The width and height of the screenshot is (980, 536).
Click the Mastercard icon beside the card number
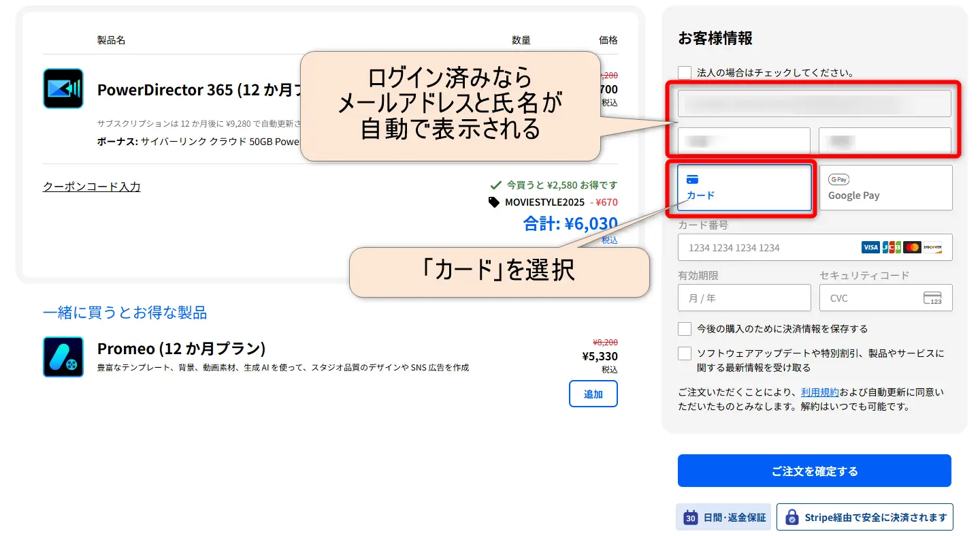pos(911,247)
